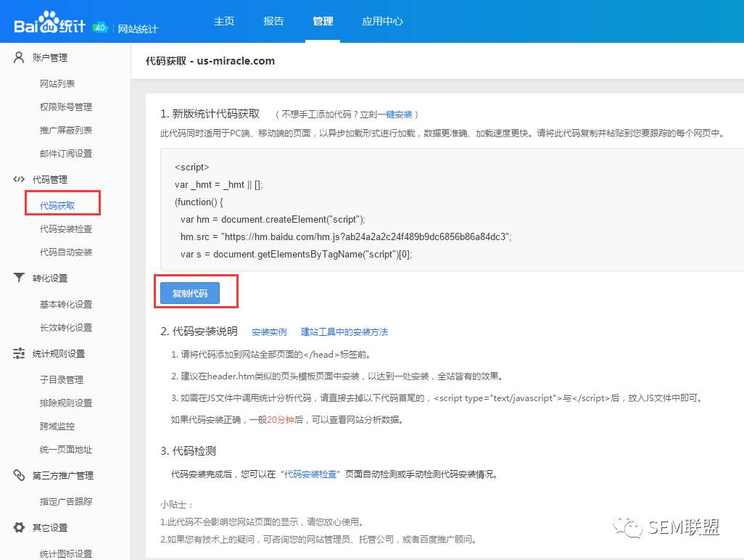
Task: Open 子目录管理 in the sidebar
Action: (62, 379)
